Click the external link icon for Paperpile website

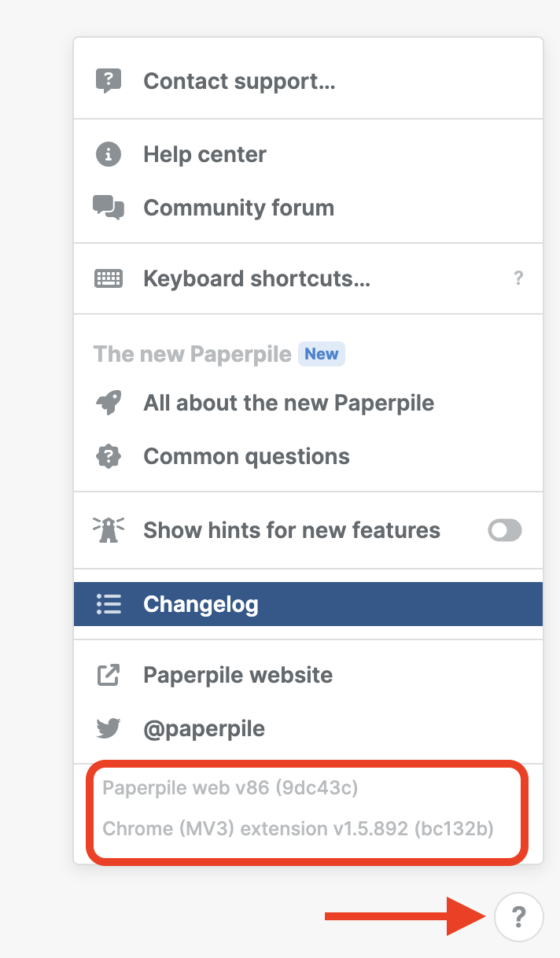[x=108, y=675]
